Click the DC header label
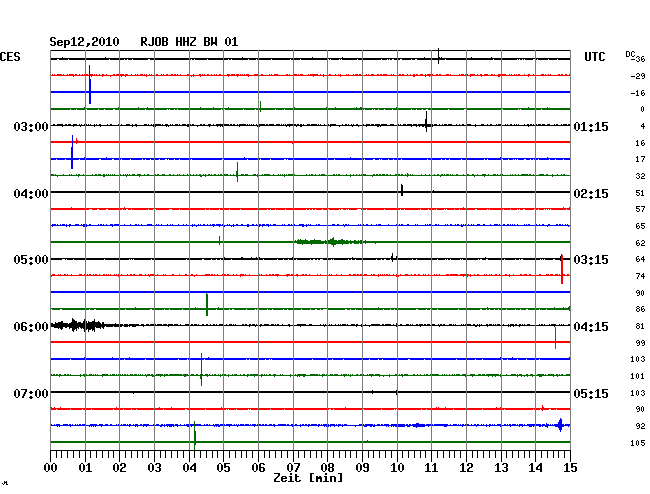The width and height of the screenshot is (650, 494). point(630,54)
